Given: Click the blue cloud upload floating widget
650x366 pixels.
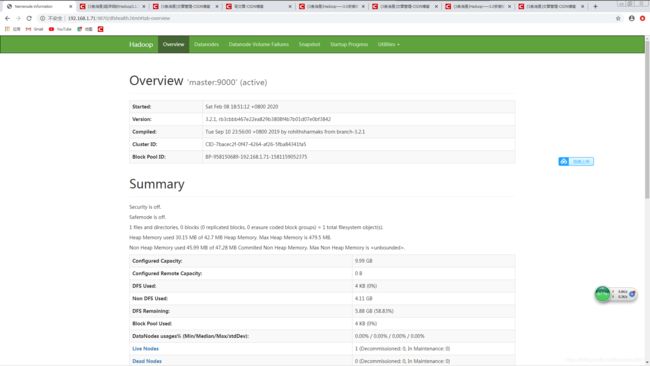Looking at the screenshot, I should pyautogui.click(x=576, y=161).
